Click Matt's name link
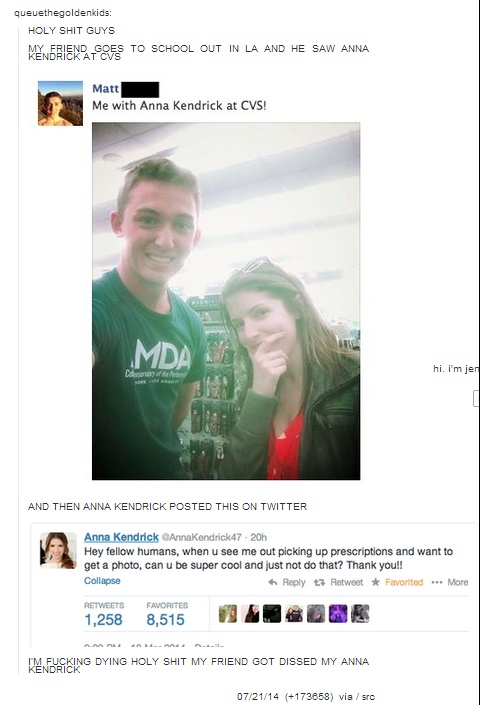 [x=105, y=89]
